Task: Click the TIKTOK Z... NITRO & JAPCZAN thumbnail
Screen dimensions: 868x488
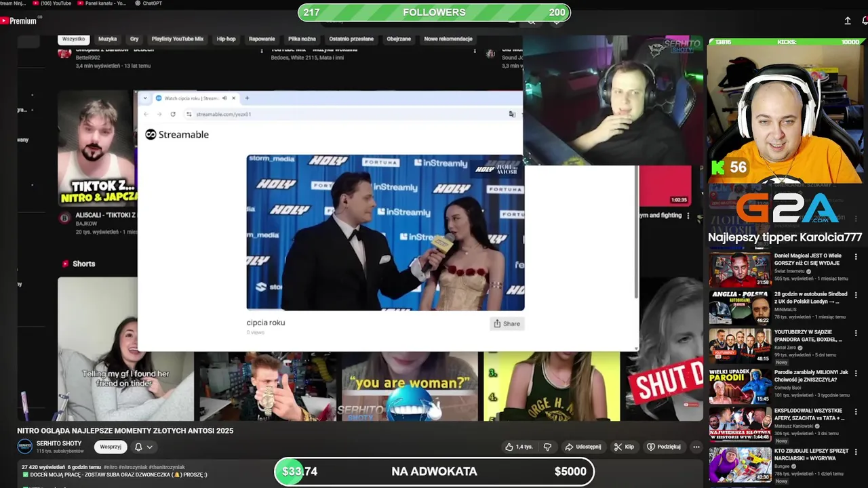Action: [x=97, y=148]
